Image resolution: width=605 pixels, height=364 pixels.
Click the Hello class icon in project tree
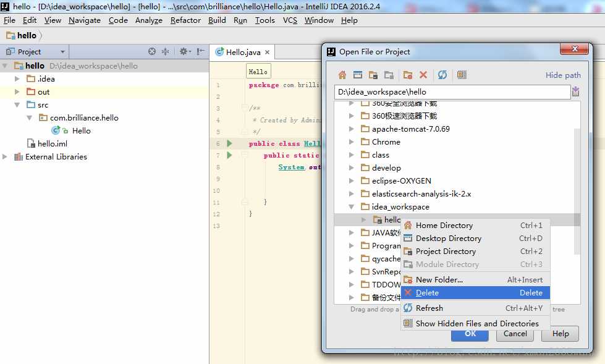[56, 130]
